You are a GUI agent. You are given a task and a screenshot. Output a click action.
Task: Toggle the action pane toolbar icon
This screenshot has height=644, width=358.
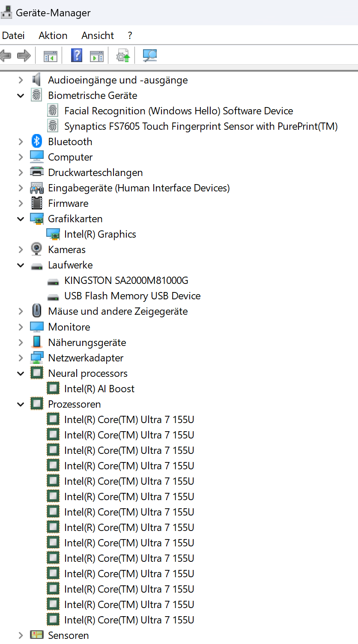97,56
